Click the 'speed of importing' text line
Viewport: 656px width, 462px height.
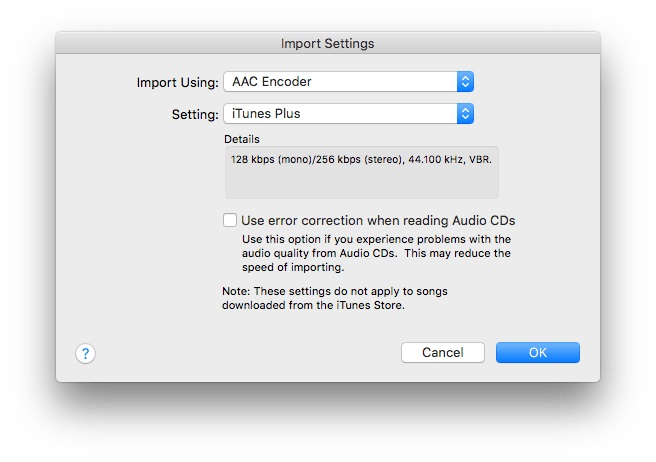(293, 267)
